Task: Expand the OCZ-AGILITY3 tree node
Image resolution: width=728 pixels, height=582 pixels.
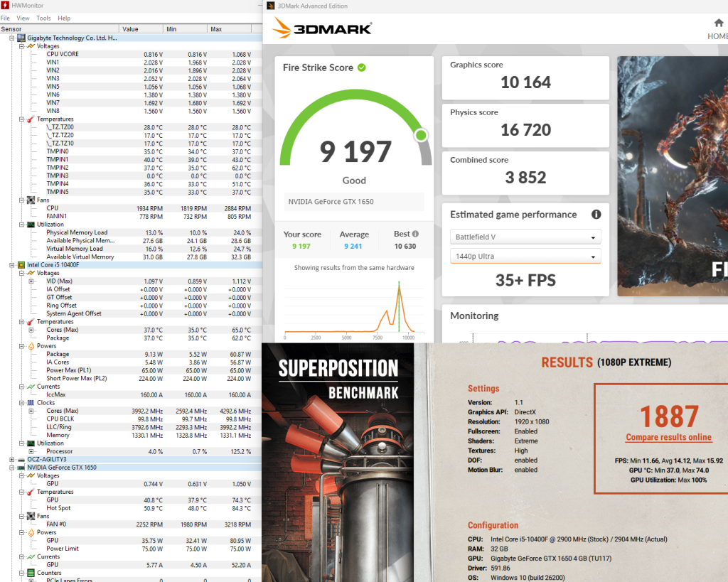Action: (11, 460)
